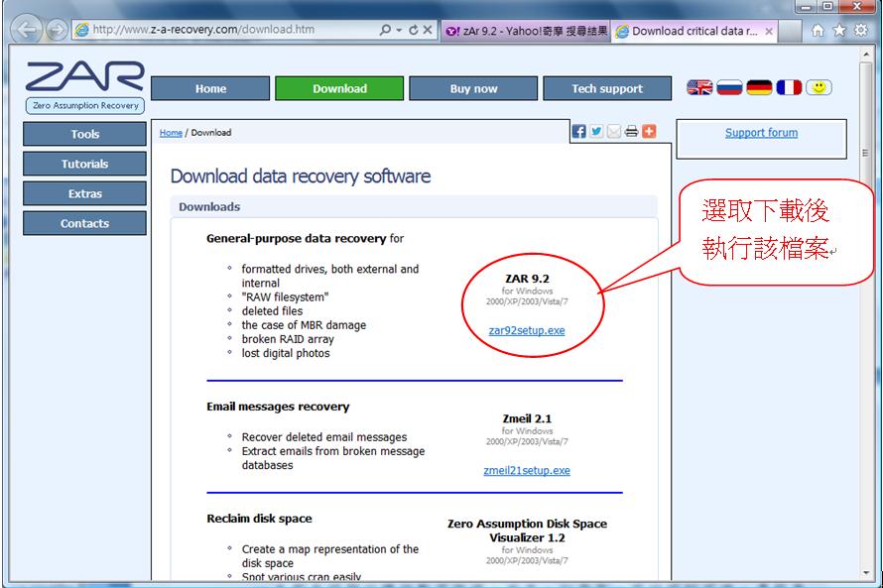Download zar92setup.exe

(x=527, y=330)
